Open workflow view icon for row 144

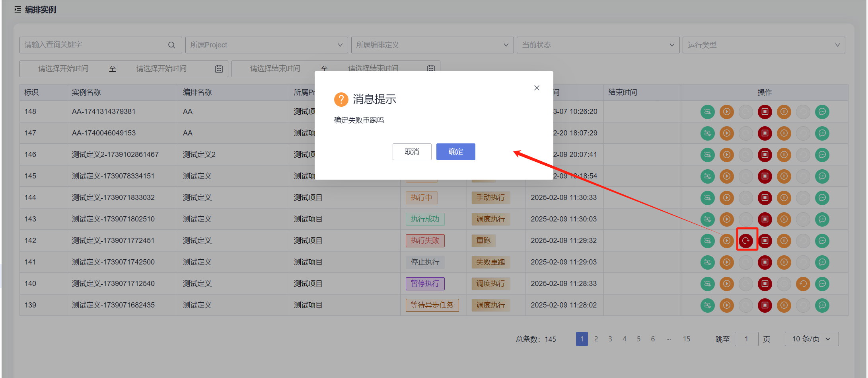(x=707, y=198)
